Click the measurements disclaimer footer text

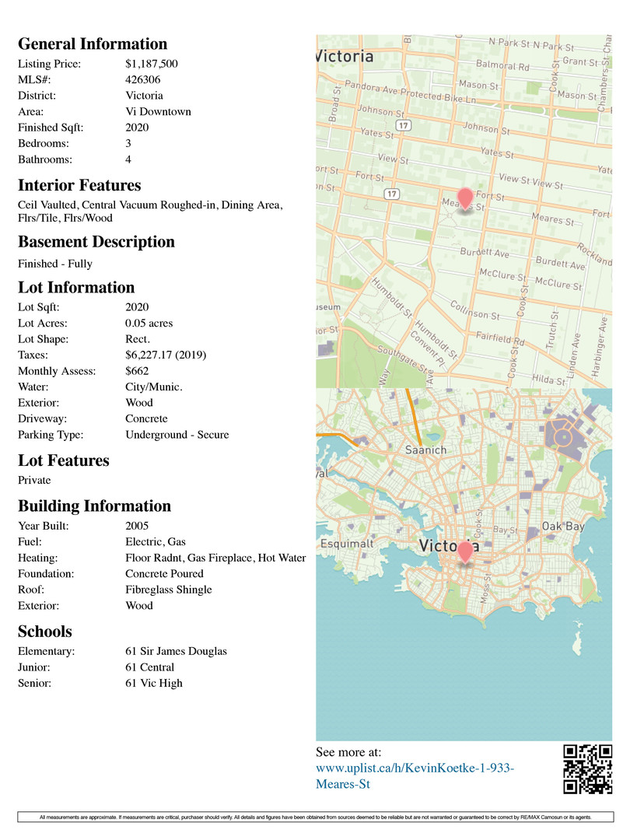(x=316, y=817)
